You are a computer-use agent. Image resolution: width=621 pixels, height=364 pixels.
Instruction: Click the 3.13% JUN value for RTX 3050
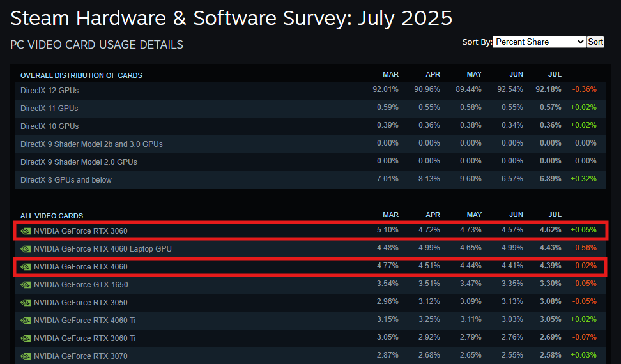coord(512,301)
